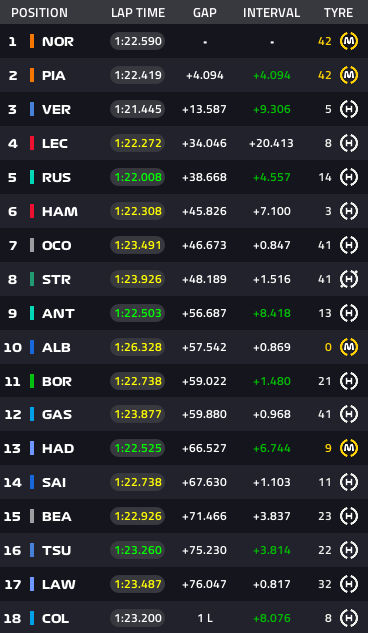Click ALB's medium tyre icon
Viewport: 368px width, 633px height.
(349, 347)
